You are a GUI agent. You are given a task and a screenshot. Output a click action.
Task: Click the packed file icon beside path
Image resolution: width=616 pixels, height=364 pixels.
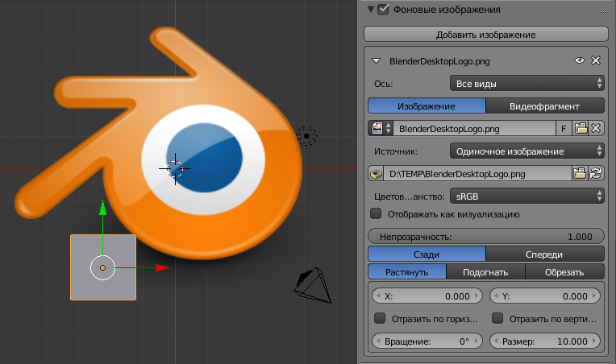click(x=377, y=174)
